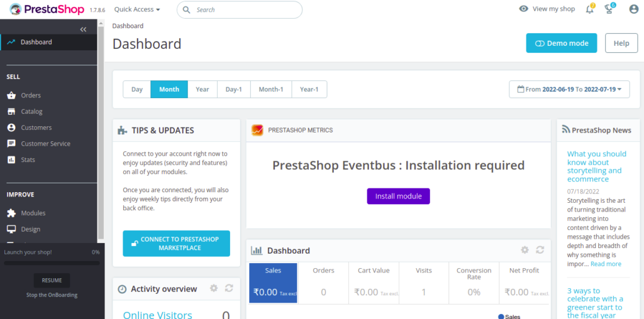Click the Tips & Updates puzzle icon
644x319 pixels.
(x=123, y=131)
